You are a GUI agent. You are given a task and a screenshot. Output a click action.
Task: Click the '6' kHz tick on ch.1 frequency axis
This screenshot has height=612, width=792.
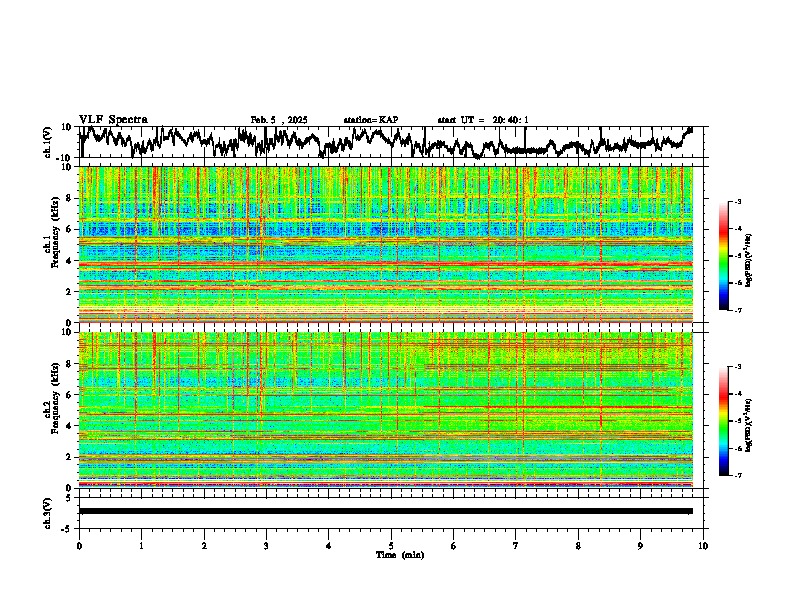click(70, 229)
